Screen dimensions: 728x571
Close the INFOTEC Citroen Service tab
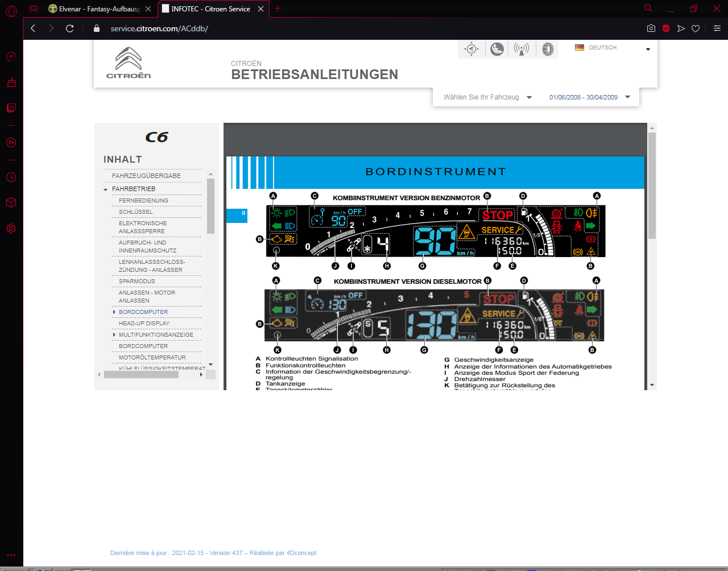coord(260,9)
